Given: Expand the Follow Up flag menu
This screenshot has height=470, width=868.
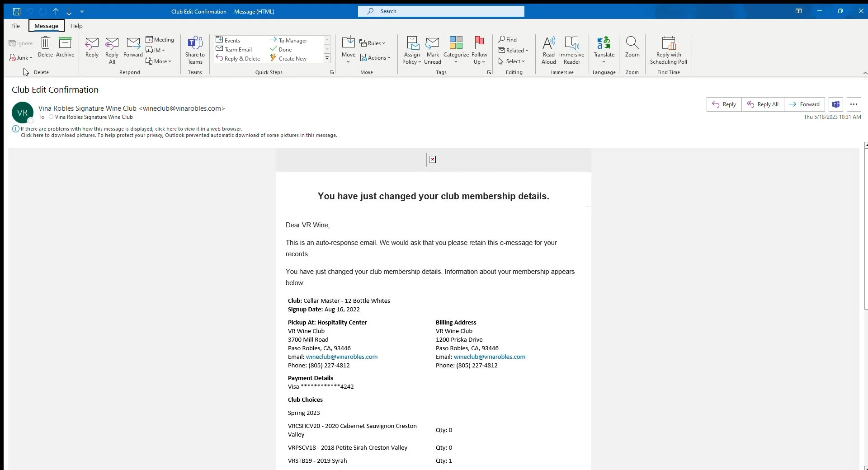Looking at the screenshot, I should pyautogui.click(x=479, y=51).
